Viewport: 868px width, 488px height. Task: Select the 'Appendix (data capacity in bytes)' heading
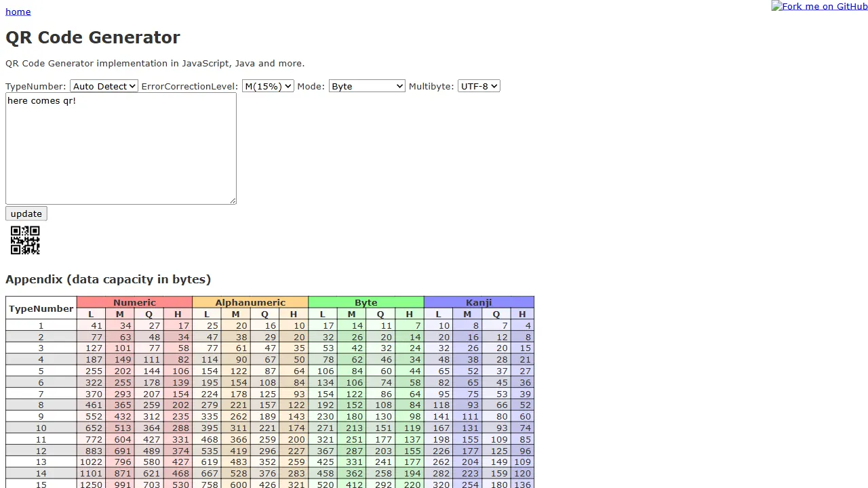[x=108, y=279]
